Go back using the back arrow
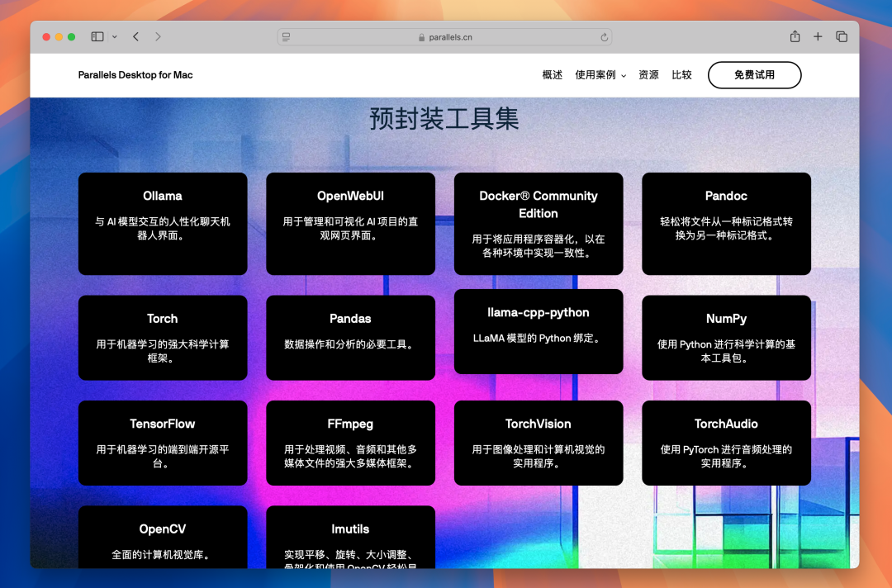This screenshot has width=892, height=588. (x=136, y=36)
